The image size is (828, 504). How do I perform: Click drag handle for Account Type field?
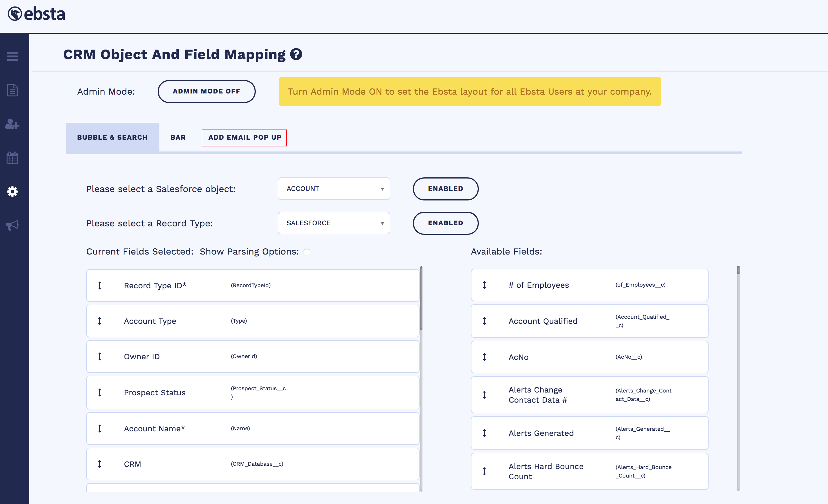click(x=100, y=321)
